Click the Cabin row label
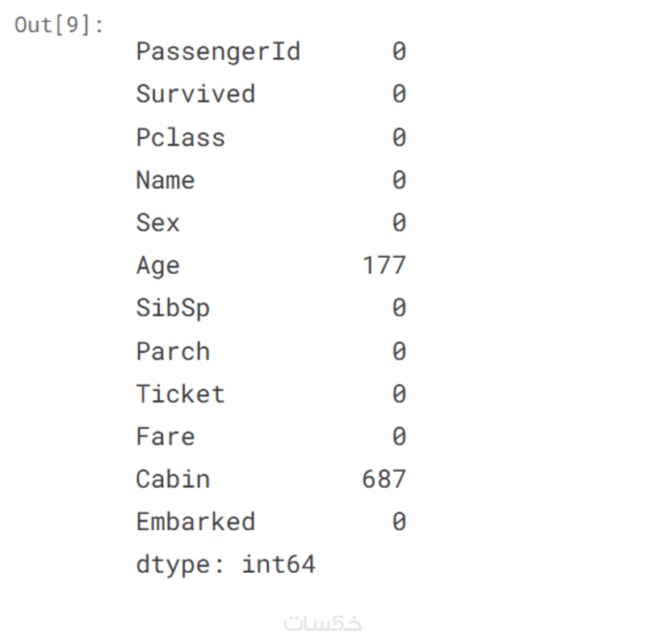The image size is (646, 644). click(172, 479)
